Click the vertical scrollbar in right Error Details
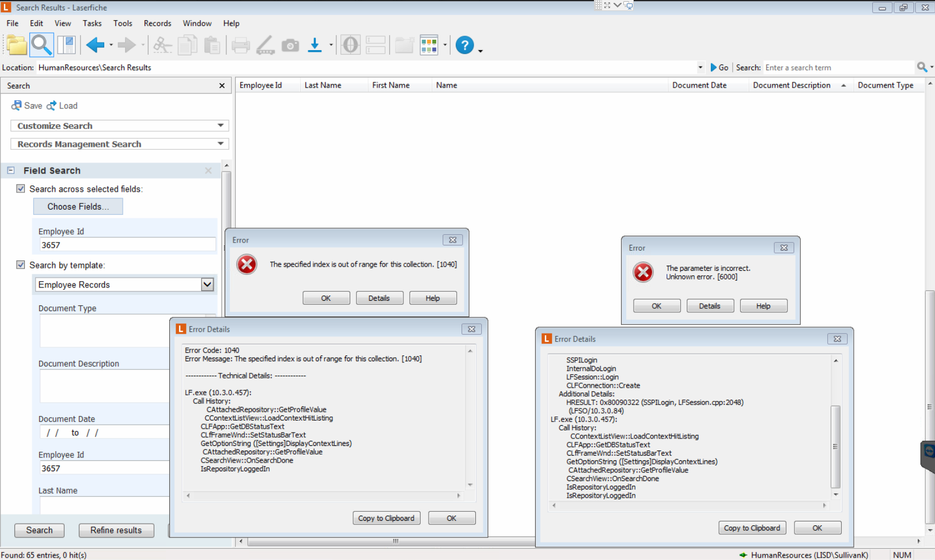The width and height of the screenshot is (935, 560). tap(836, 447)
